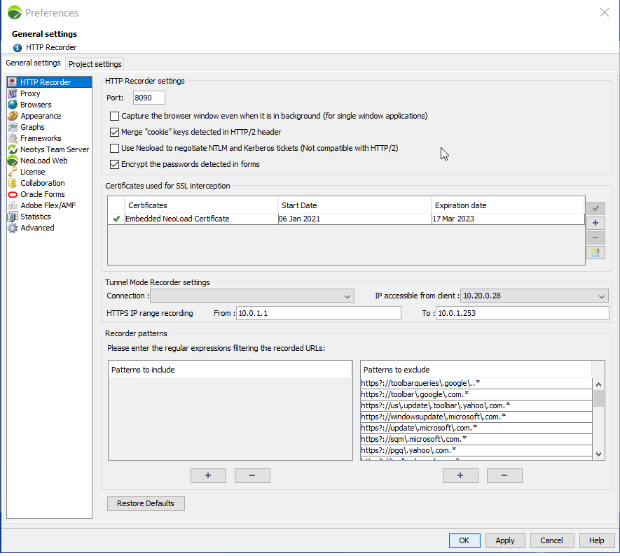Enable capture browser window in background

[x=113, y=116]
